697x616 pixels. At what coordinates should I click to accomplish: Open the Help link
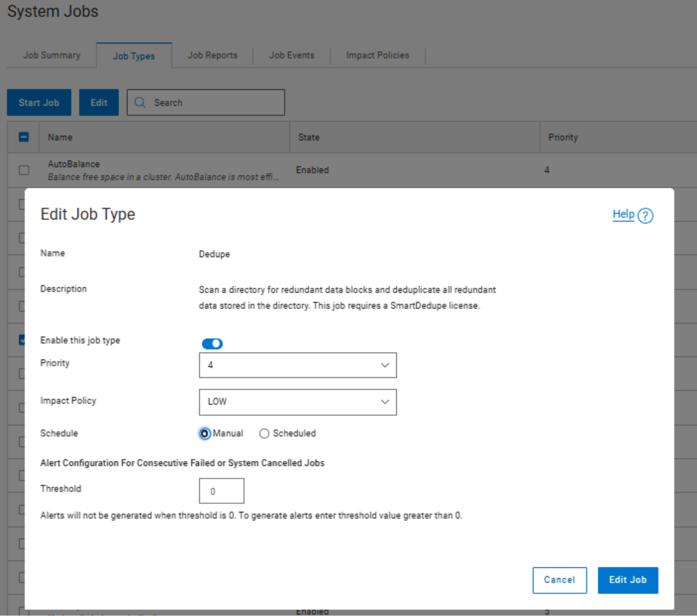coord(624,214)
